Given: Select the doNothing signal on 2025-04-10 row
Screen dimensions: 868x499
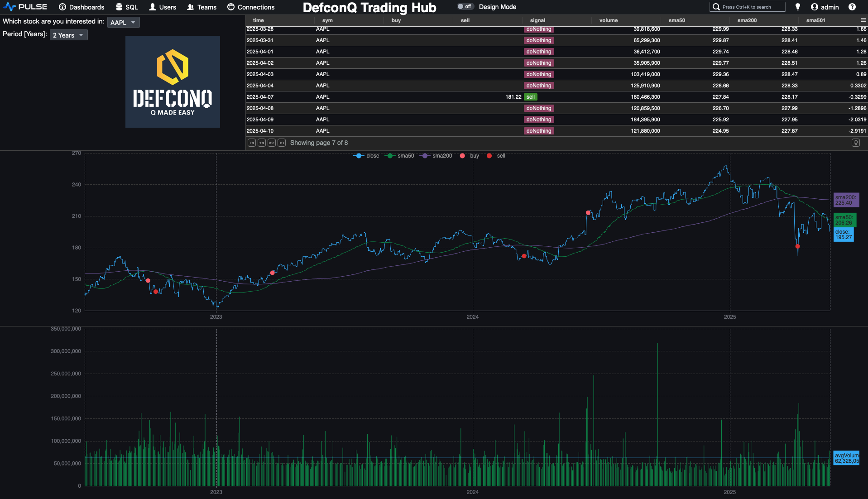Looking at the screenshot, I should (539, 131).
